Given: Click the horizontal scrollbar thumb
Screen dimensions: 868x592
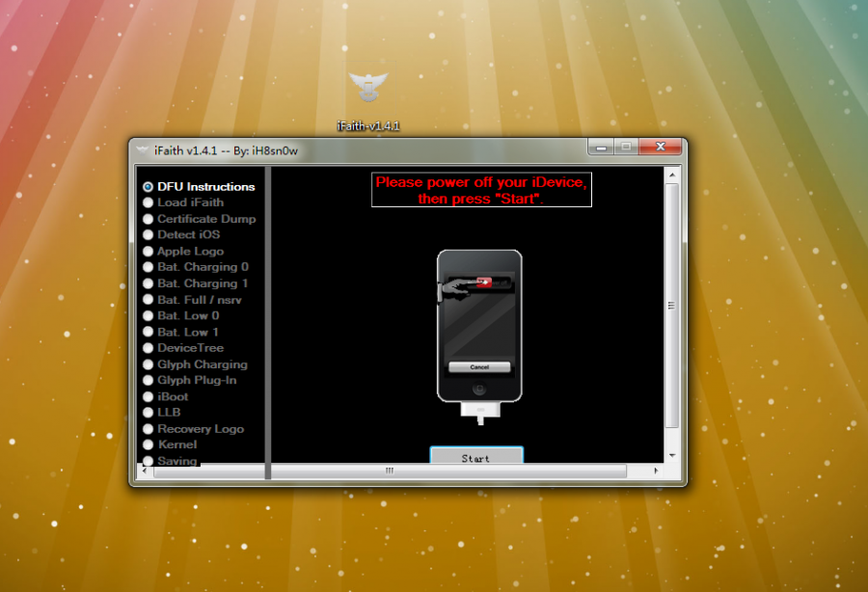Looking at the screenshot, I should (391, 471).
